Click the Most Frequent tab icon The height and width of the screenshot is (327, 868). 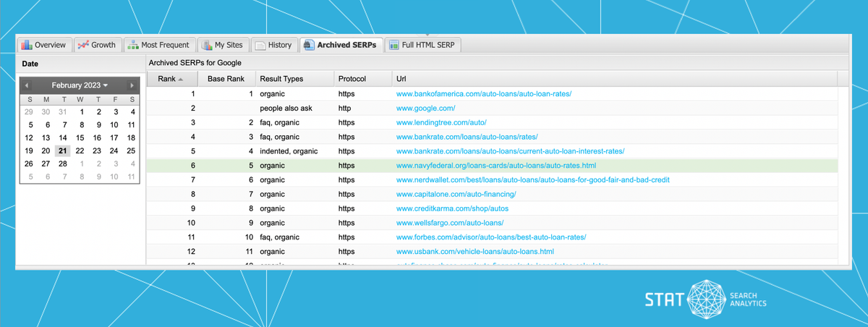[133, 45]
